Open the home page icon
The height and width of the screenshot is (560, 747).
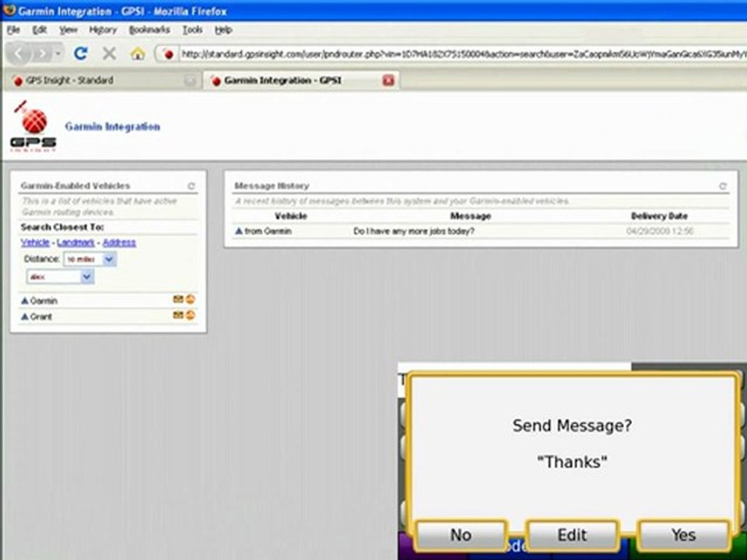point(138,54)
